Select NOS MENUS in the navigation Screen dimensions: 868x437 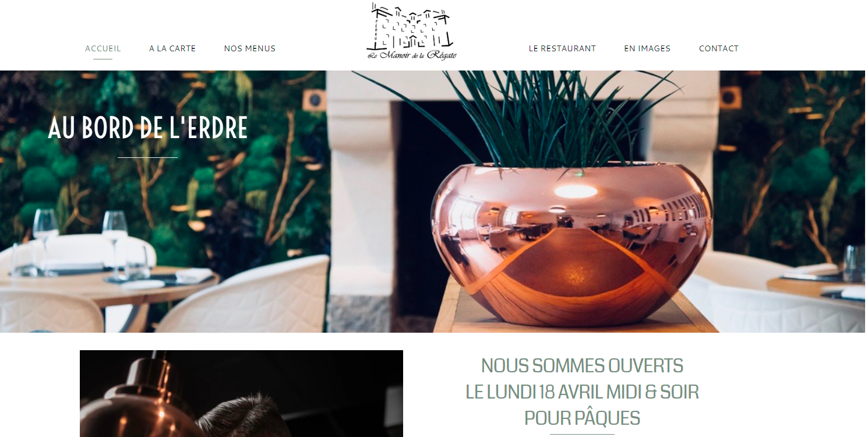(x=250, y=48)
